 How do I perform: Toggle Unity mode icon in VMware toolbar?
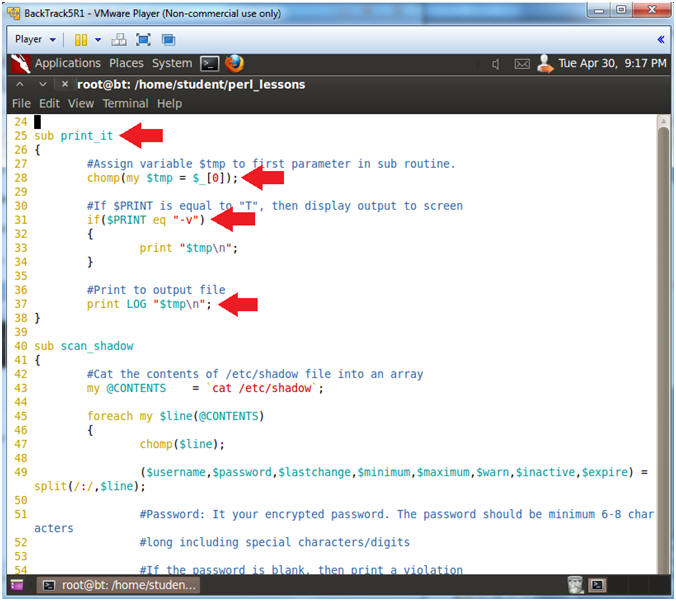point(168,40)
